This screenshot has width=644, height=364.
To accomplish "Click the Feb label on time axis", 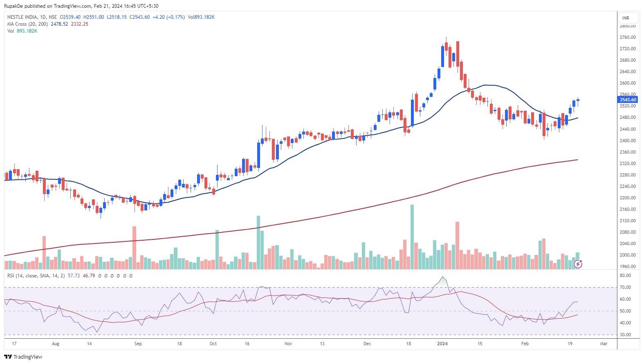I will 525,344.
